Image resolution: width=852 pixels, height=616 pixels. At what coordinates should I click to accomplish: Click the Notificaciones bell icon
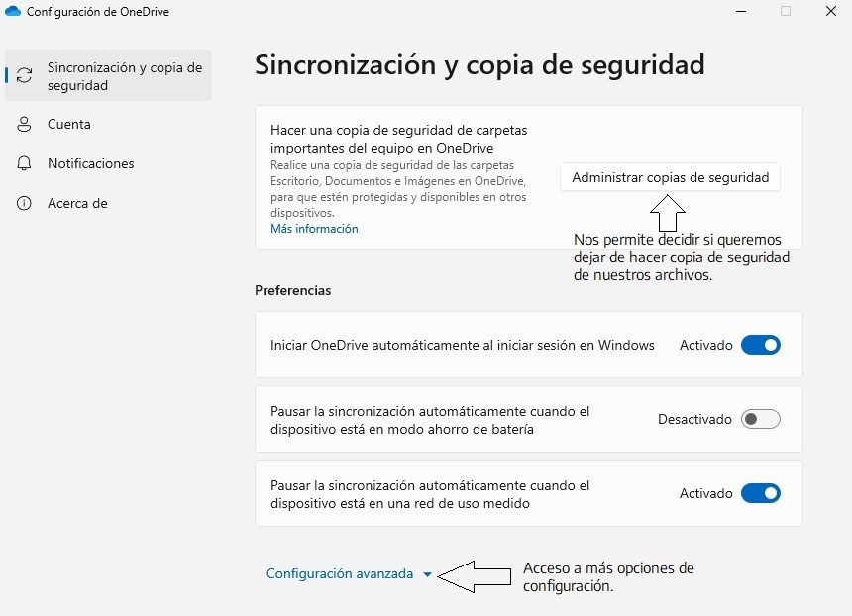click(x=24, y=163)
